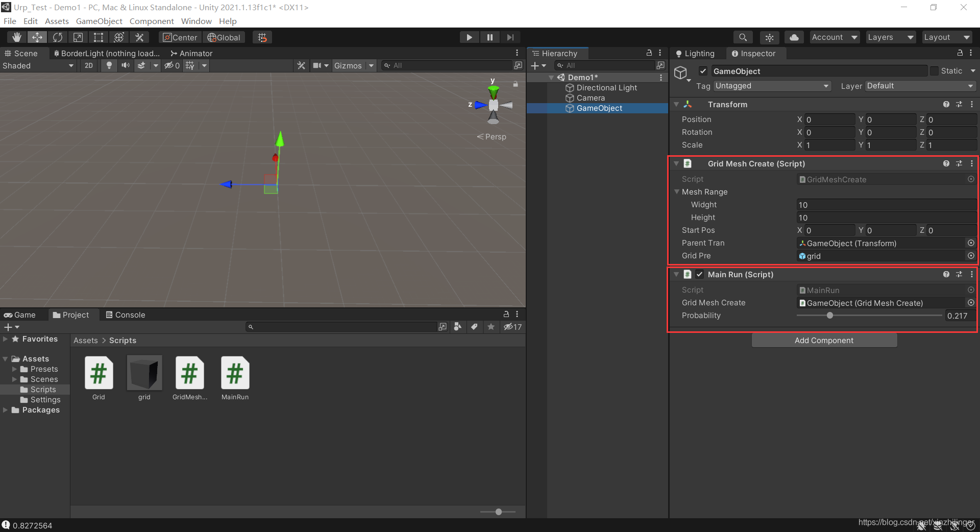Collapse the Mesh Range foldout
Viewport: 980px width, 532px height.
[x=677, y=192]
